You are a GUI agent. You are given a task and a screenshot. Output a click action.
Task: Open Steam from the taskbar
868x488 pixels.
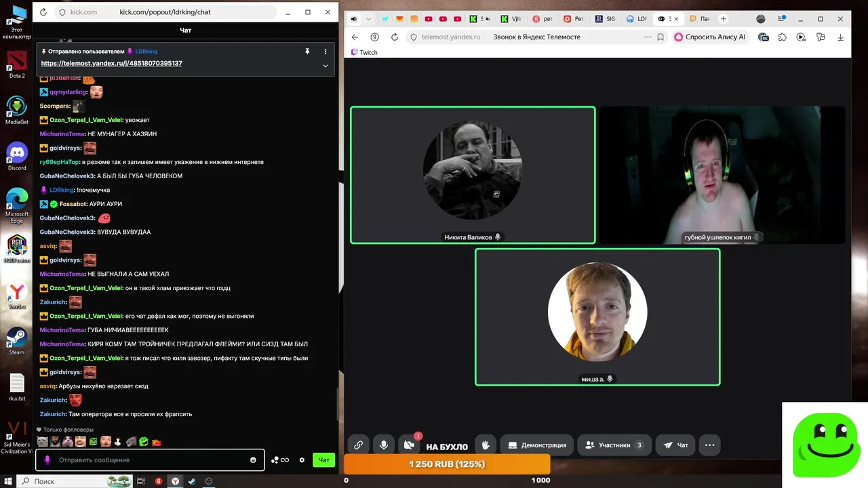pos(192,481)
